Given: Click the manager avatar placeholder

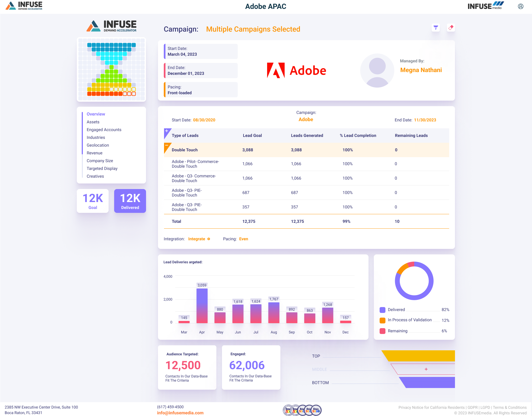Looking at the screenshot, I should (x=377, y=70).
